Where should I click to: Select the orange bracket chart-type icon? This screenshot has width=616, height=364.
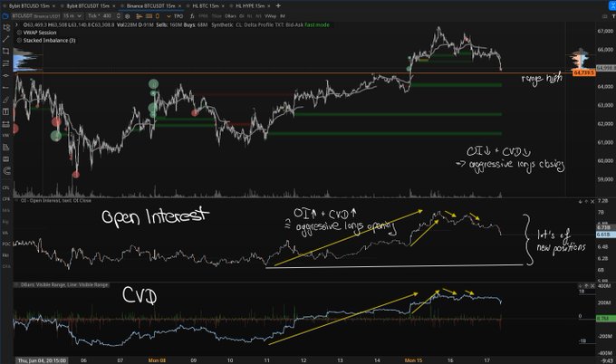(x=158, y=16)
